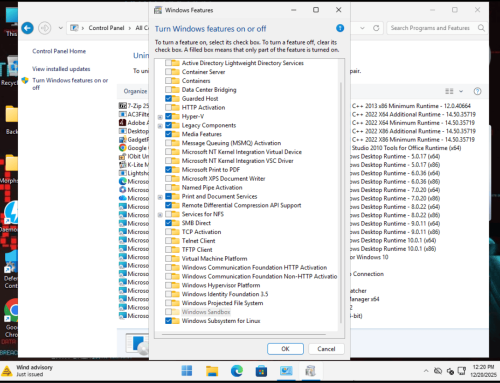
Task: Click the search magnifier icon in Programs and Features
Action: point(481,28)
